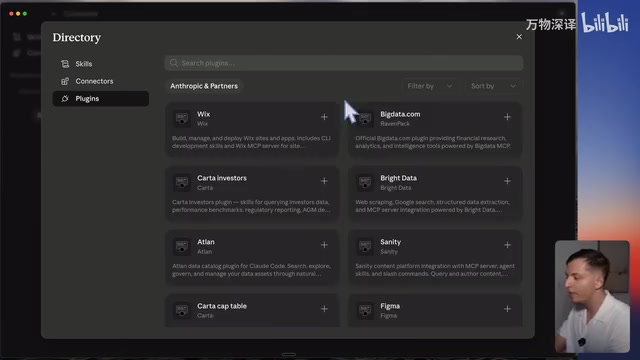Add the Carta cap table plugin
This screenshot has height=360, width=640.
click(x=324, y=309)
